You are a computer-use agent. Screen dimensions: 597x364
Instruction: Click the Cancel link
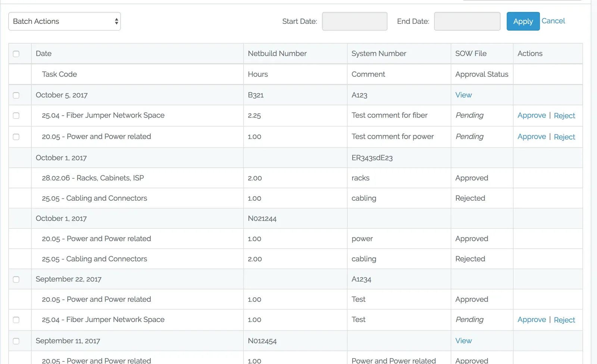coord(553,21)
